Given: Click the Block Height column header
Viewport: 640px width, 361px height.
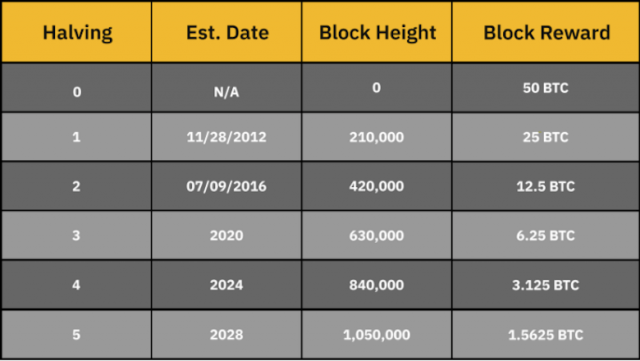Looking at the screenshot, I should click(377, 32).
